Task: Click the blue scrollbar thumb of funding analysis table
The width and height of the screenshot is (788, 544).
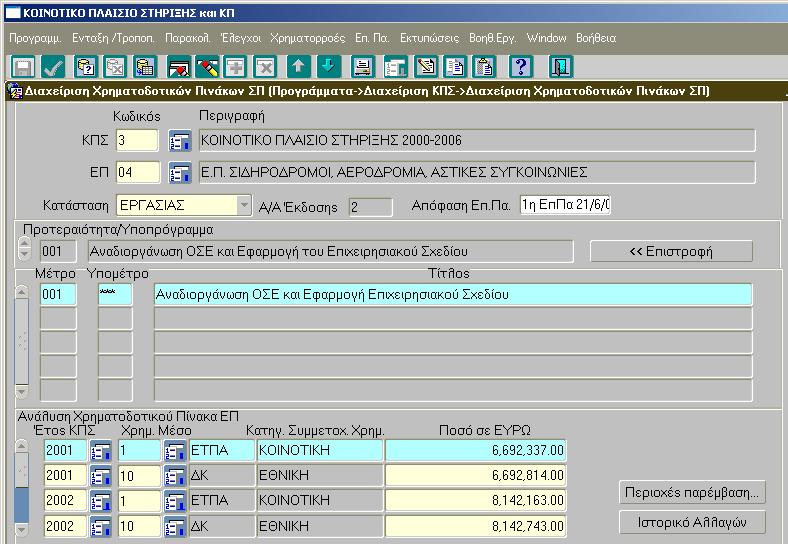Action: pos(22,505)
